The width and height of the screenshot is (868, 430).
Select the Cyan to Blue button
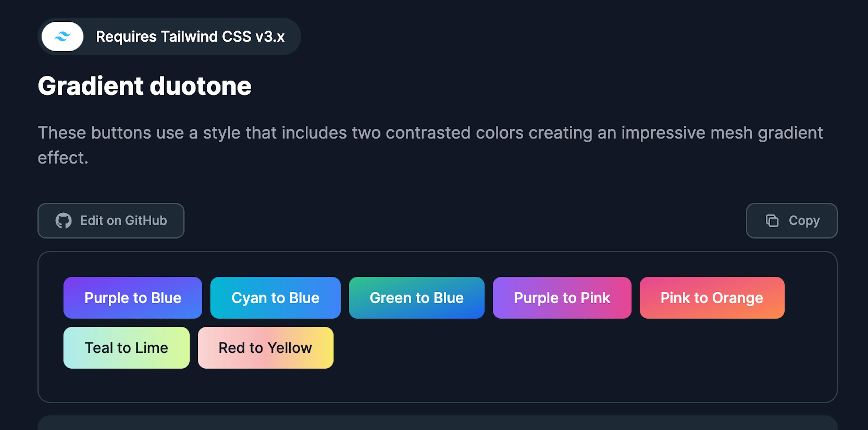click(275, 298)
